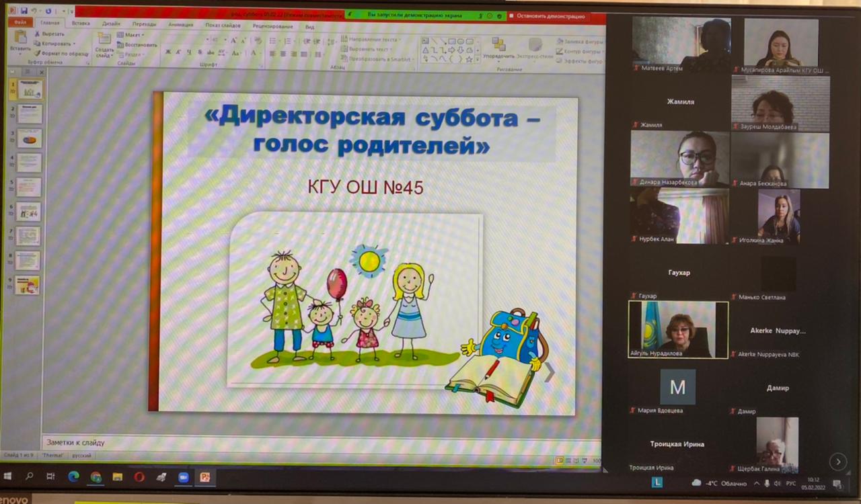Toggle bold Ж formatting button
The height and width of the screenshot is (504, 861).
coord(168,52)
